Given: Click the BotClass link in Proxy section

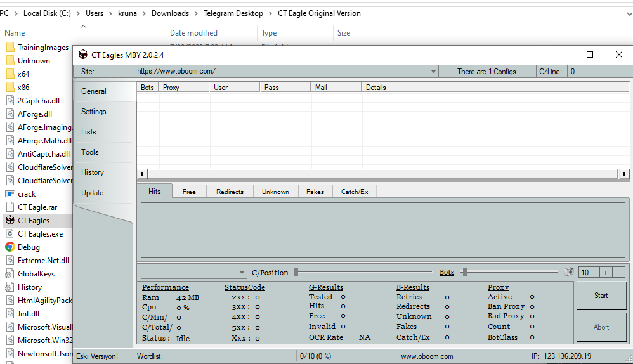Looking at the screenshot, I should 502,337.
